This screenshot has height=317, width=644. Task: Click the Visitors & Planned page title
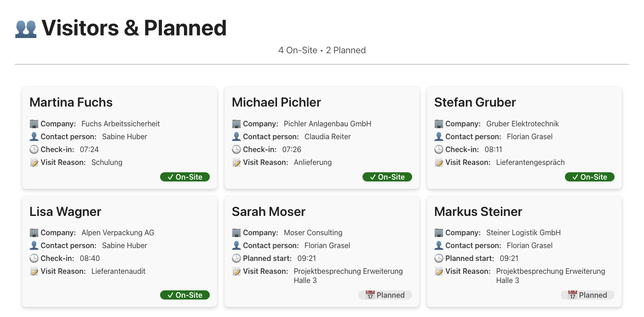coord(134,28)
